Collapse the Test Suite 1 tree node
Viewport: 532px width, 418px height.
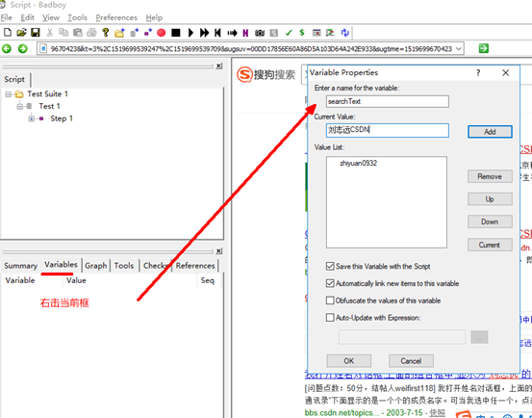coord(8,94)
